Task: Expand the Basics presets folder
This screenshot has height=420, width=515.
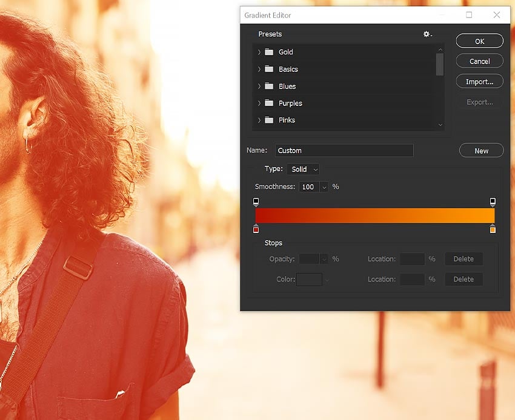Action: [x=259, y=69]
